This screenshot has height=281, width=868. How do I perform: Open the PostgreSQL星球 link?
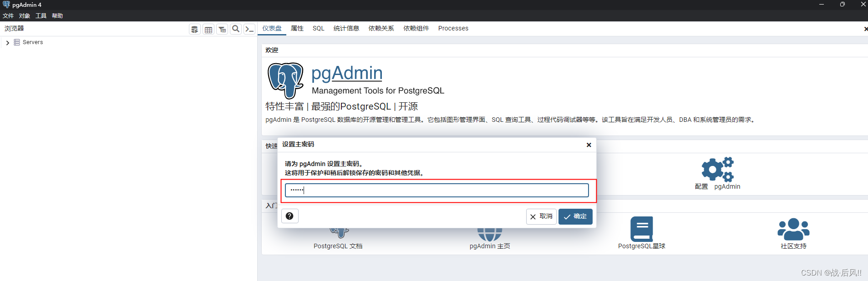tap(642, 246)
